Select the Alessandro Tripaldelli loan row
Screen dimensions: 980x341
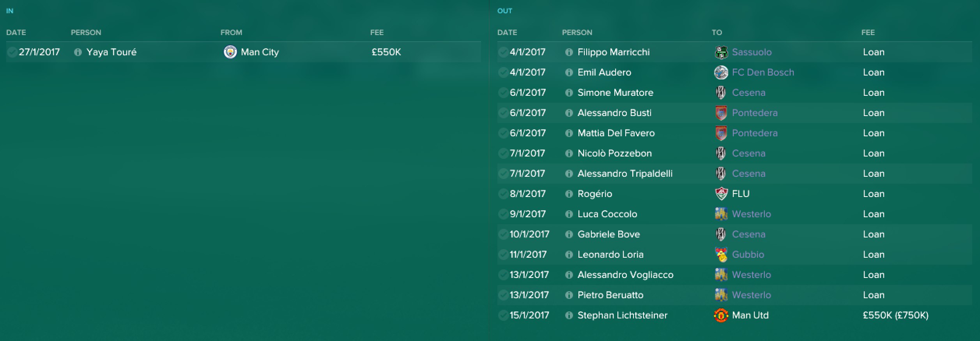tap(734, 173)
